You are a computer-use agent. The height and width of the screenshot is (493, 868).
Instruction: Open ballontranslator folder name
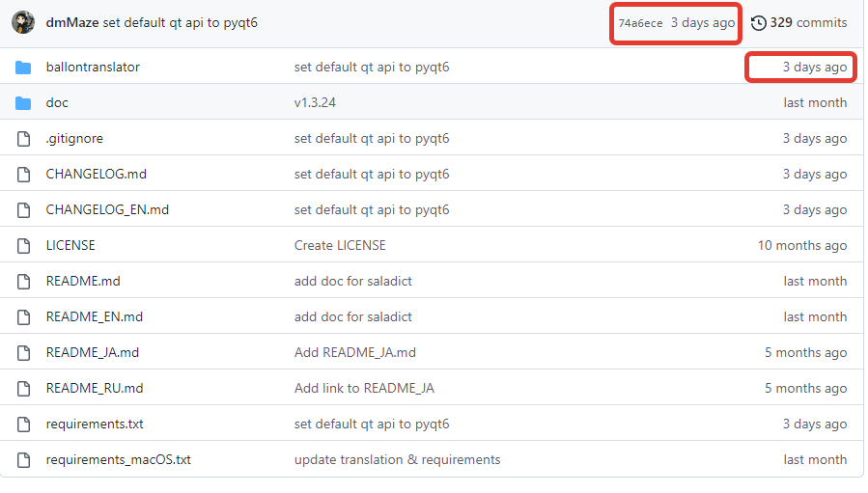[x=93, y=67]
